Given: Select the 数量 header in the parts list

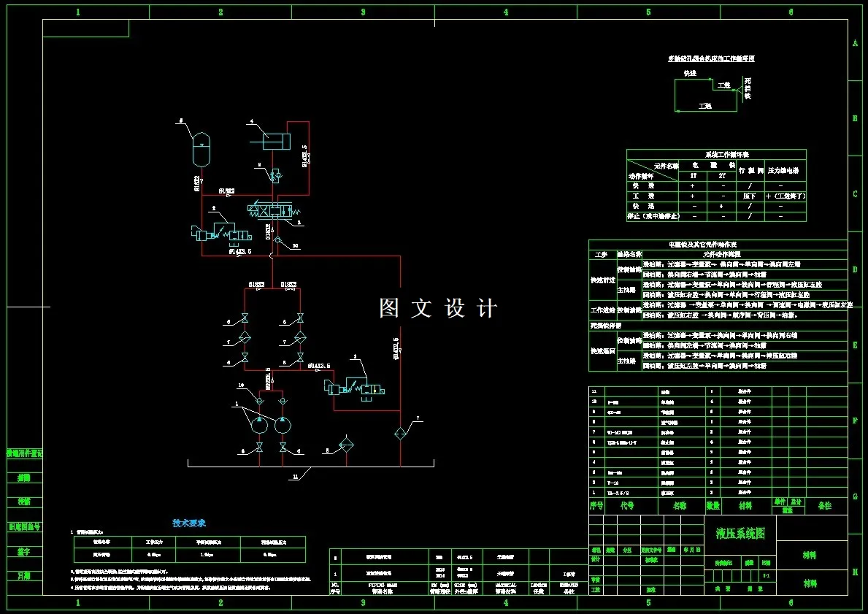Looking at the screenshot, I should point(713,505).
